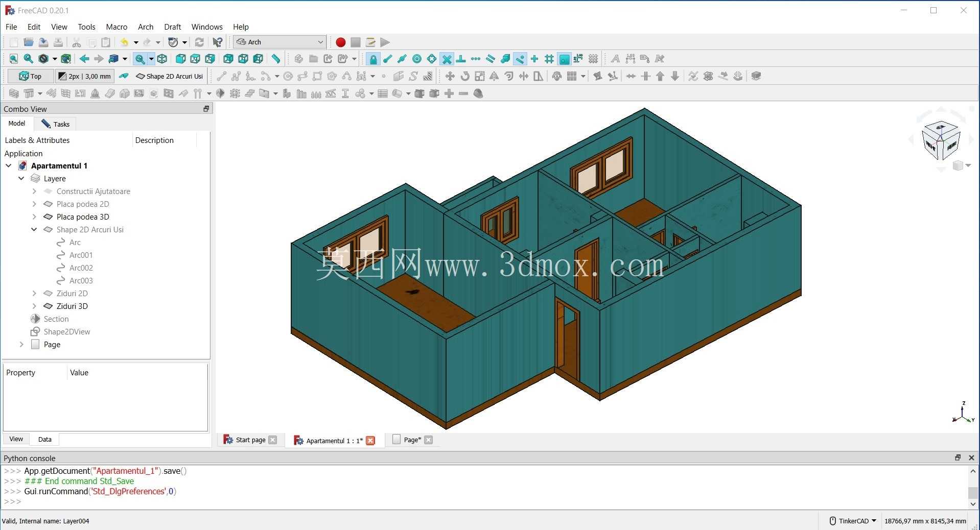Click the Execute macro play button
The image size is (980, 530).
click(385, 42)
